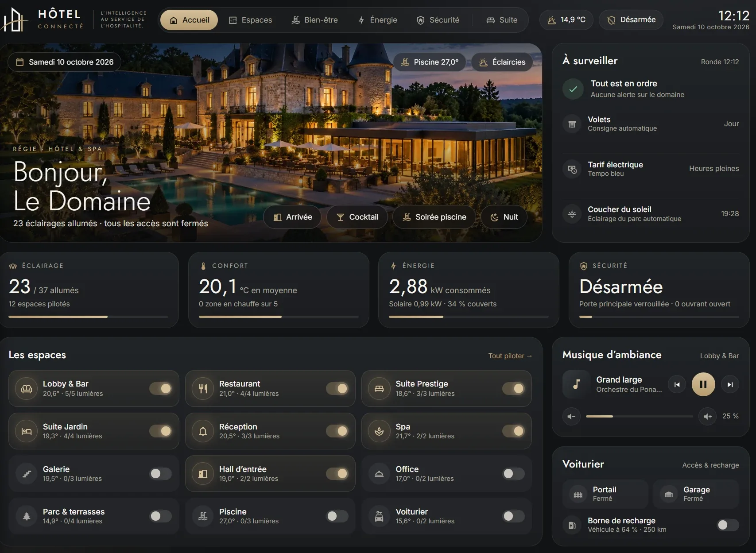Turn on the Piscine lights toggle
Viewport: 756px width, 553px height.
[x=337, y=516]
